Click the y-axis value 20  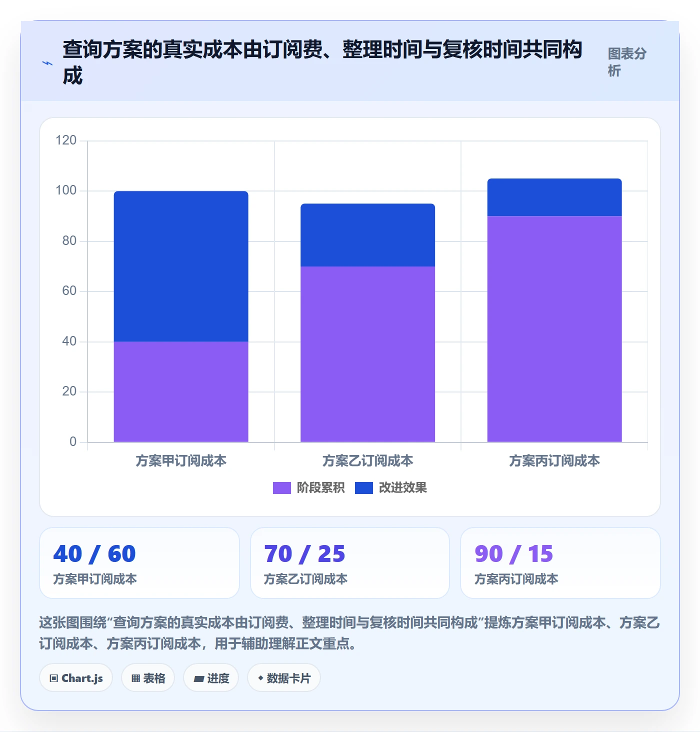69,391
